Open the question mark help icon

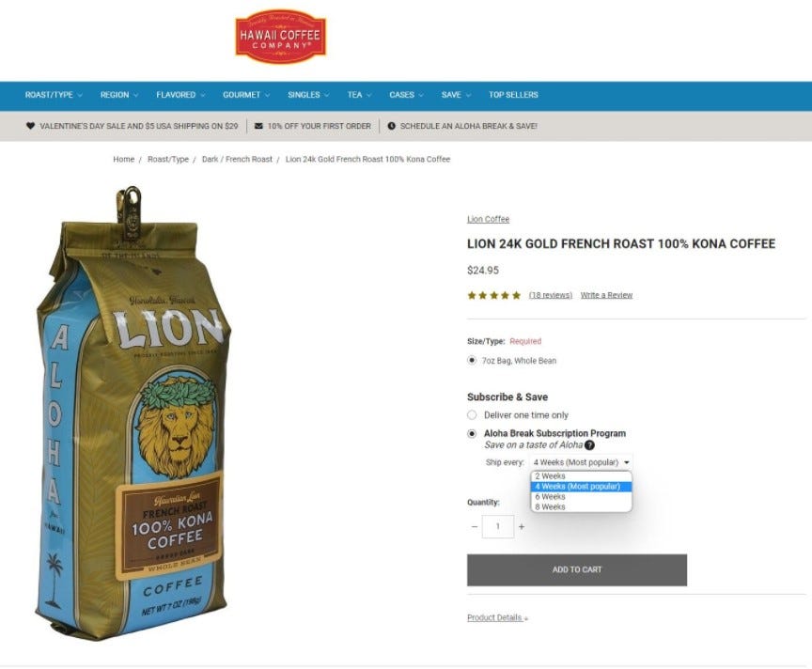(589, 444)
